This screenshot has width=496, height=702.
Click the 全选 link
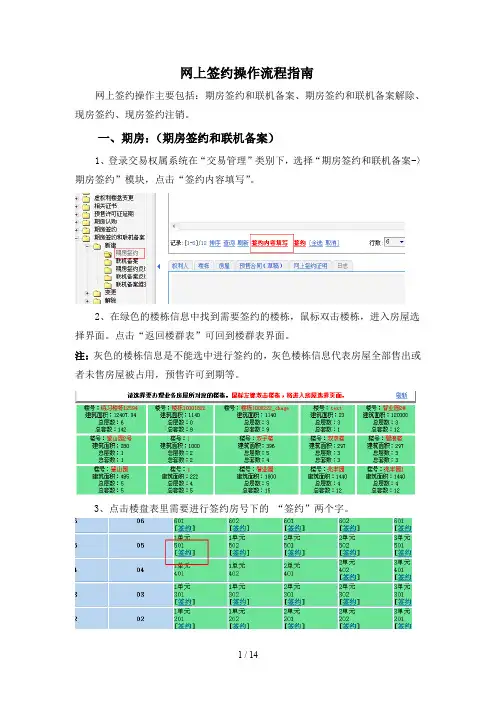316,243
